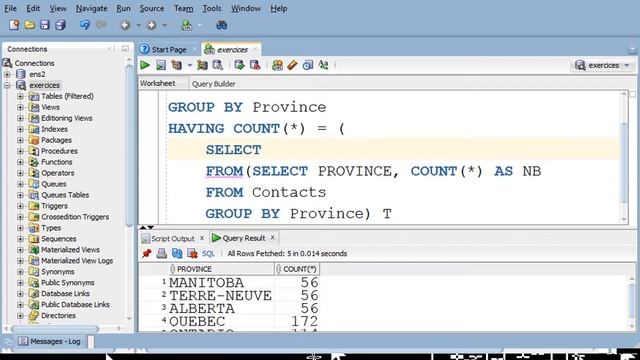This screenshot has height=360, width=640.
Task: Open the Messages - Log panel button
Action: [x=50, y=341]
